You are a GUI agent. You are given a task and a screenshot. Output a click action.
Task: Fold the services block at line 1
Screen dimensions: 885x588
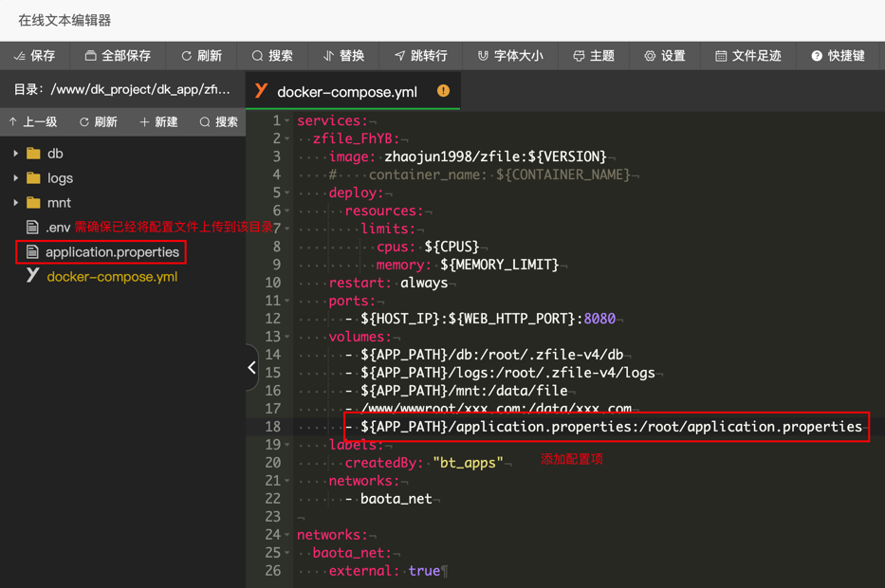click(x=287, y=121)
